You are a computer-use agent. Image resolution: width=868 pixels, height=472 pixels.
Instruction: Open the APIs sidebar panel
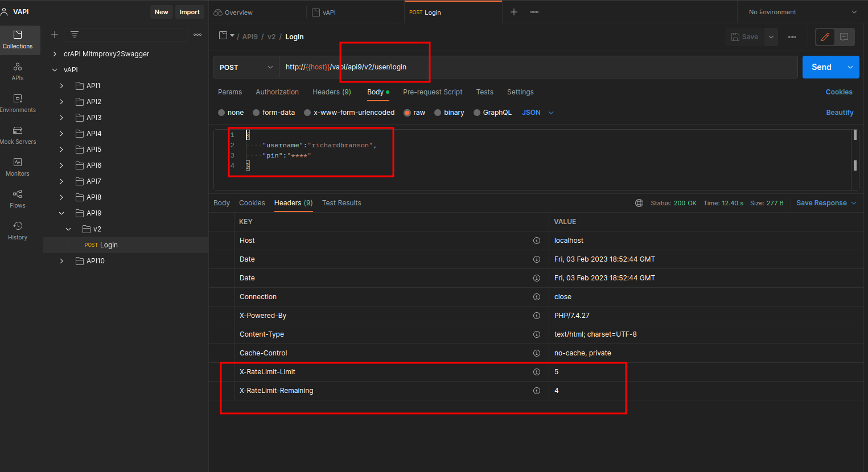pyautogui.click(x=18, y=72)
